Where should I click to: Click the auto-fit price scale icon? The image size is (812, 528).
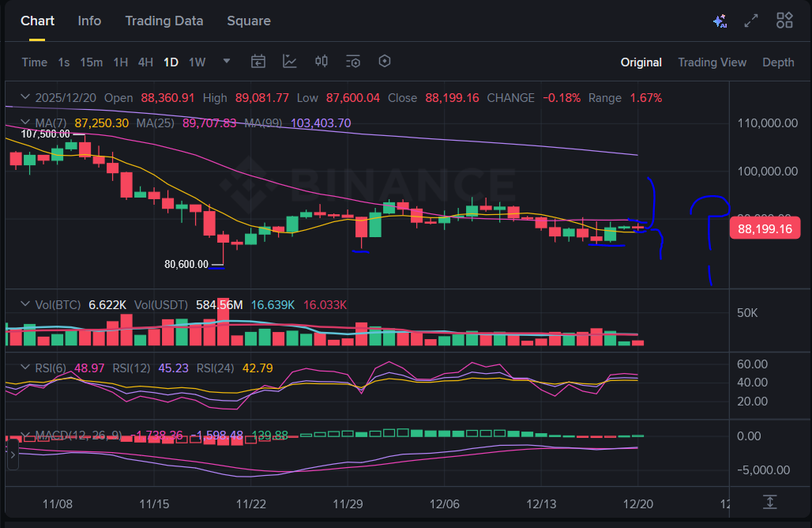point(769,502)
